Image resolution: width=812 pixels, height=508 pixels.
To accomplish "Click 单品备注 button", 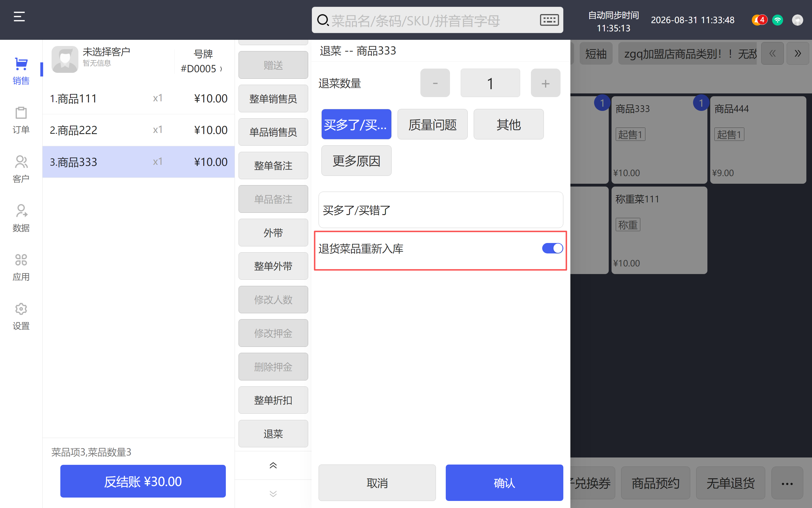I will [x=273, y=199].
